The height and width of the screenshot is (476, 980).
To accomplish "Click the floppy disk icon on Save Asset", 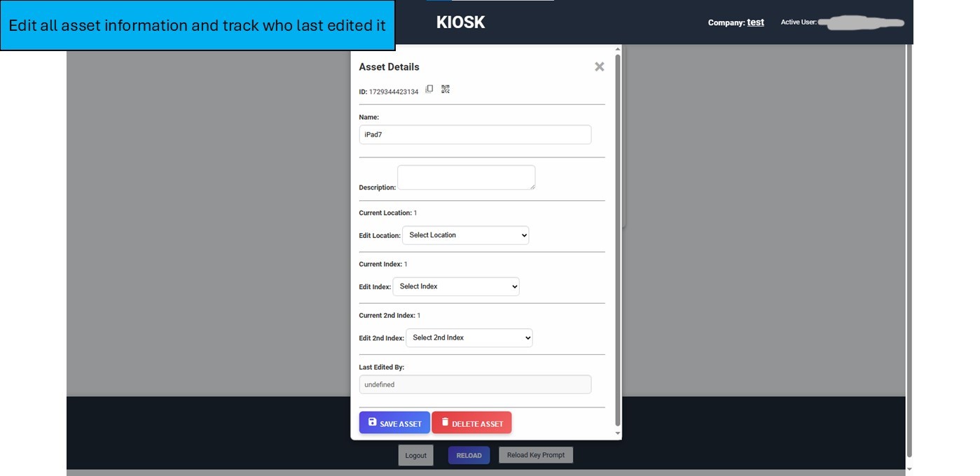I will tap(373, 422).
